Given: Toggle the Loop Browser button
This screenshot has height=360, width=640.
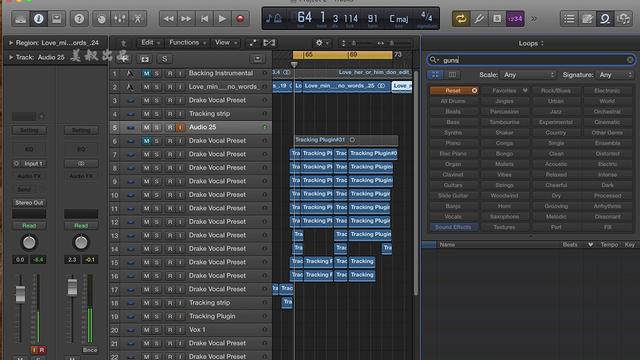Looking at the screenshot, I should pyautogui.click(x=605, y=19).
